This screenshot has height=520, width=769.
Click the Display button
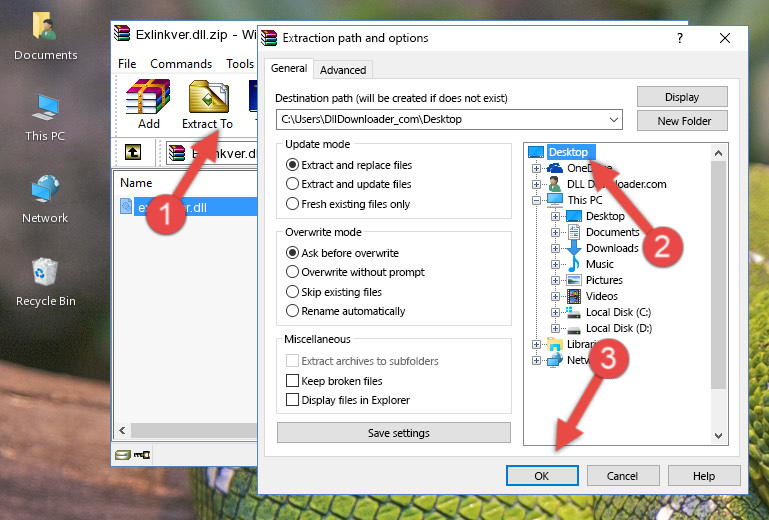(x=682, y=97)
